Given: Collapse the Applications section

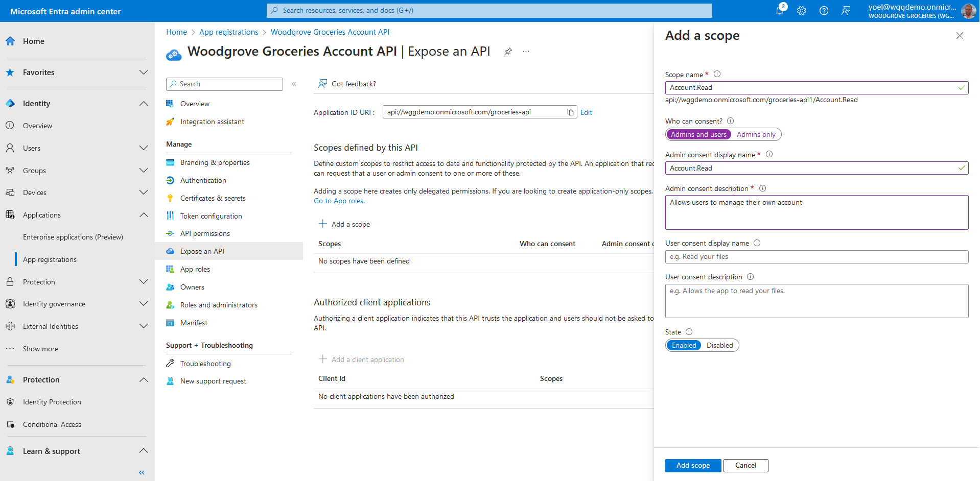Looking at the screenshot, I should [144, 215].
